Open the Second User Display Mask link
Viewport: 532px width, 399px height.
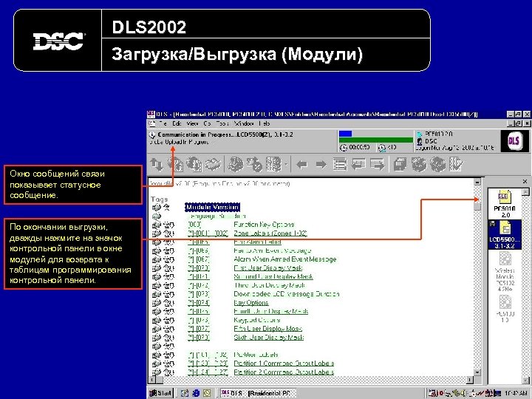[x=273, y=276]
